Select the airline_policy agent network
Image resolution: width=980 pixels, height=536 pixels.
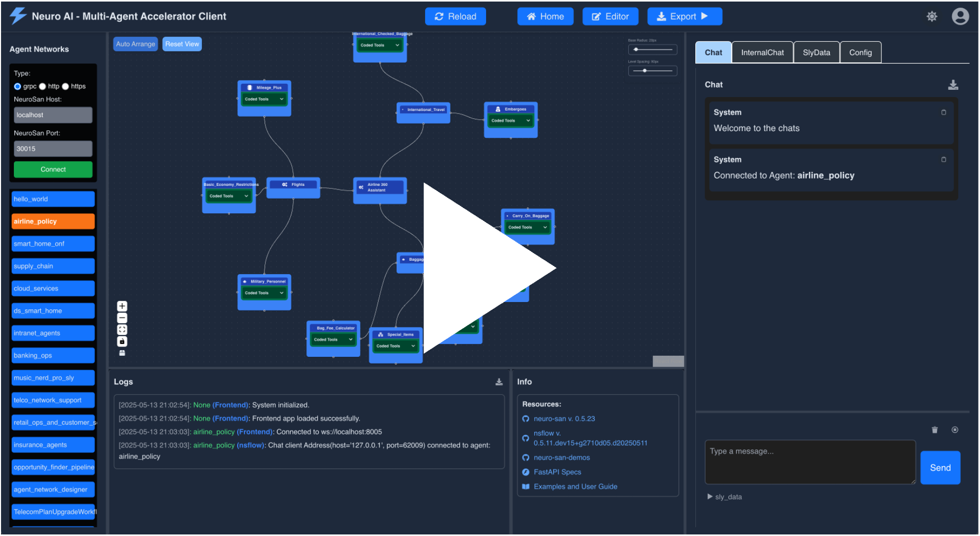(53, 222)
